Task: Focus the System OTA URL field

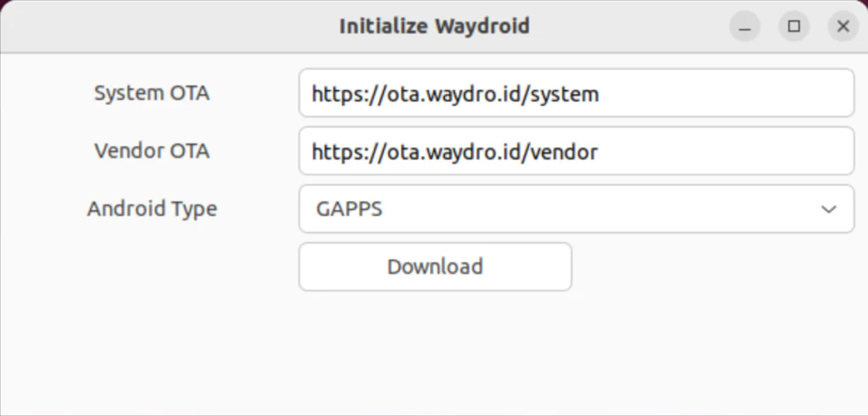Action: (576, 93)
